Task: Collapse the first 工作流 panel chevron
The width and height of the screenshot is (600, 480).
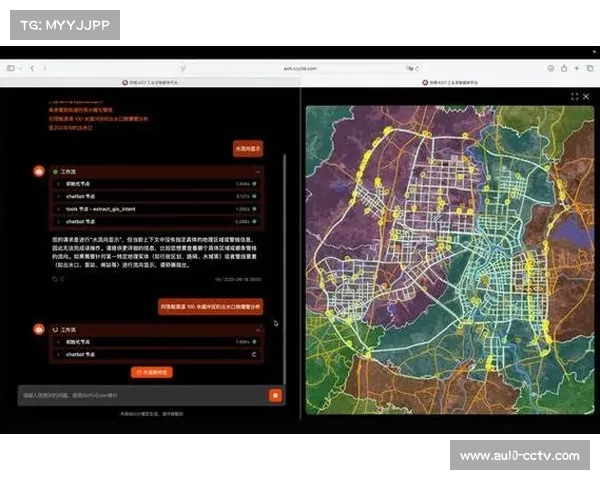Action: click(258, 172)
